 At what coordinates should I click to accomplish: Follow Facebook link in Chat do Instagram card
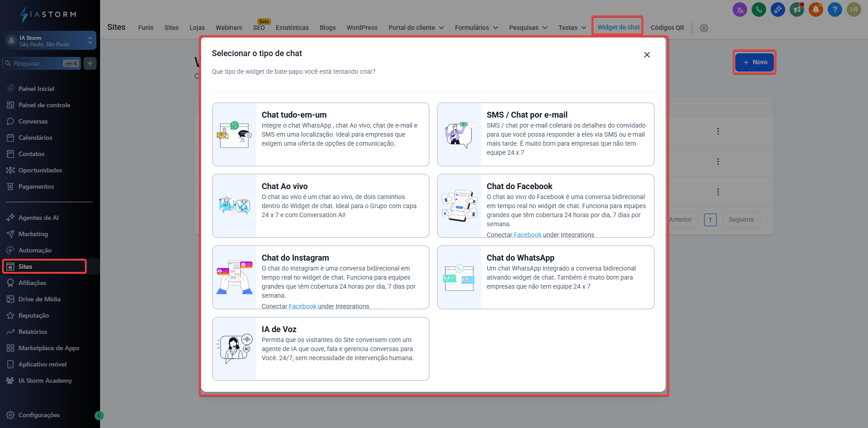(x=302, y=306)
